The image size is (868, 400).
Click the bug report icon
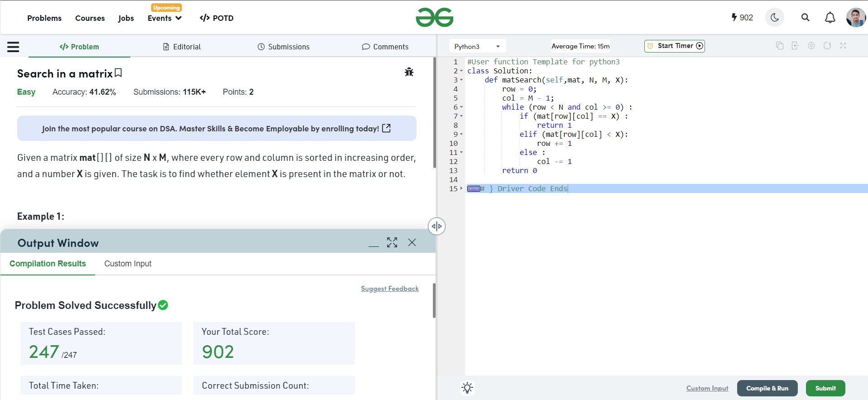pos(409,72)
